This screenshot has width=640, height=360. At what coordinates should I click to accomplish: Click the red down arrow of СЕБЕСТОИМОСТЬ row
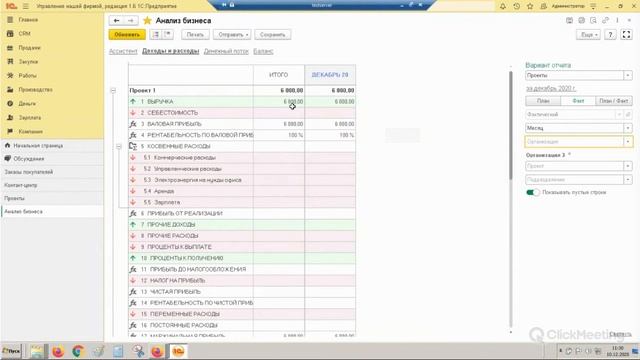[133, 113]
